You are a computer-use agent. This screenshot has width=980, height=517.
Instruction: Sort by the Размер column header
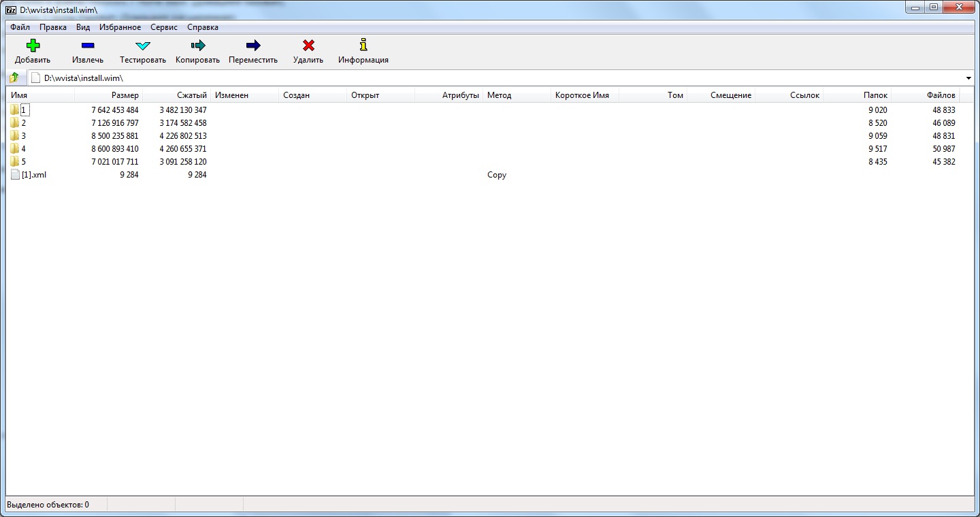pos(109,95)
